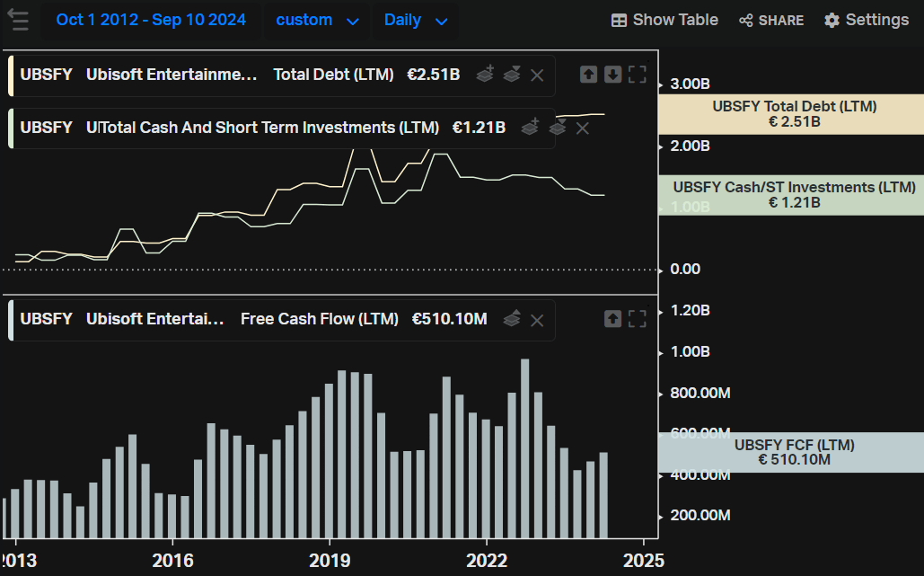Add Total Debt metric to another pane
Viewport: 924px width, 576px height.
(485, 75)
